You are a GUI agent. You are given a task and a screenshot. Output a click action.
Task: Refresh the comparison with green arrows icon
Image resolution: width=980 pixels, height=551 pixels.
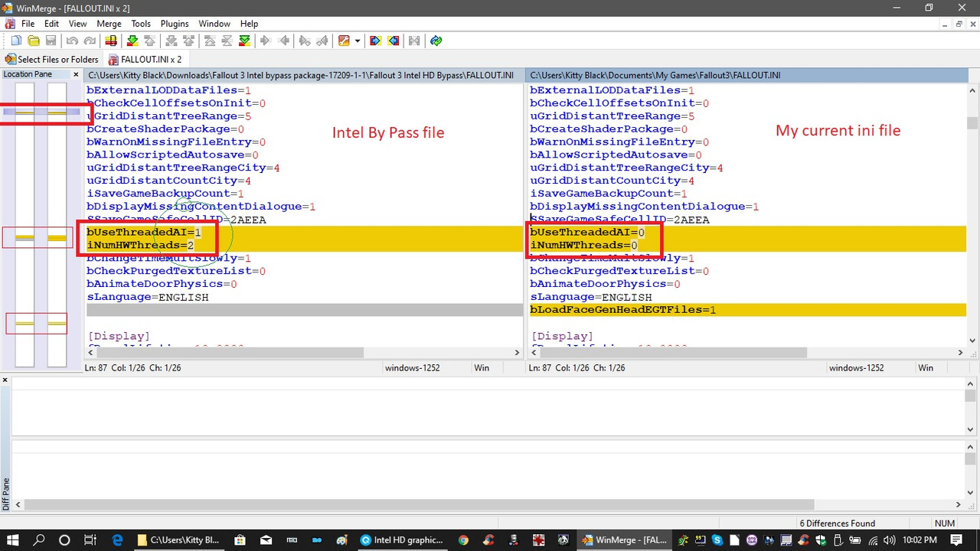(436, 41)
